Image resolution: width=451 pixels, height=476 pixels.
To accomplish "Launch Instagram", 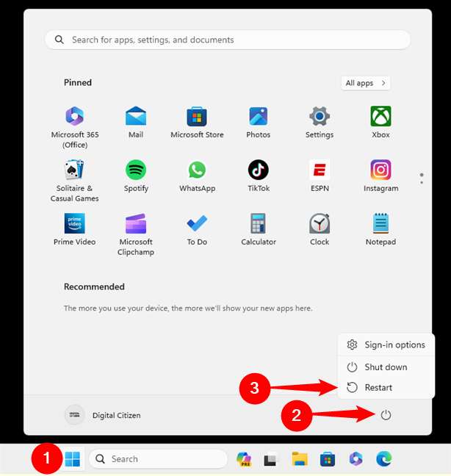I will point(381,176).
